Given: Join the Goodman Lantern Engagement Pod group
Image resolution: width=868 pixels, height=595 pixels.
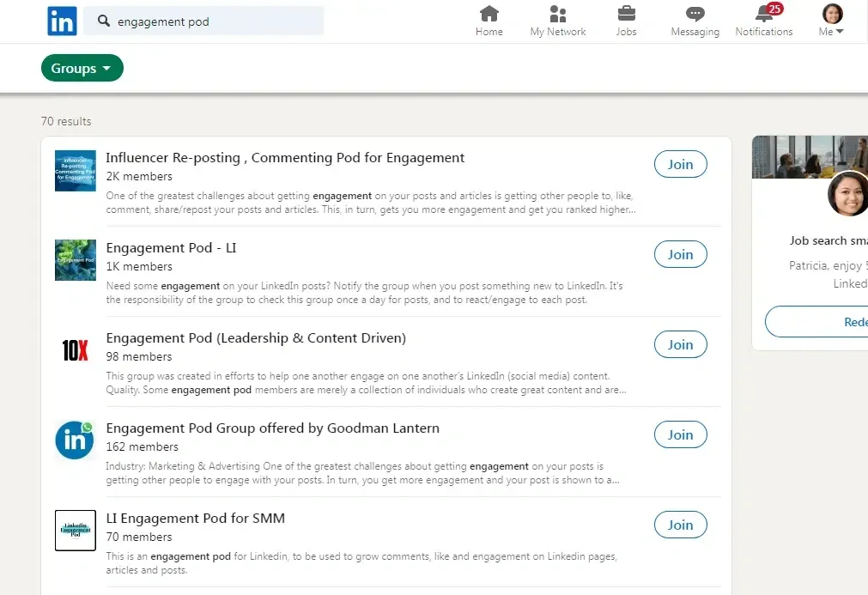Looking at the screenshot, I should 680,435.
